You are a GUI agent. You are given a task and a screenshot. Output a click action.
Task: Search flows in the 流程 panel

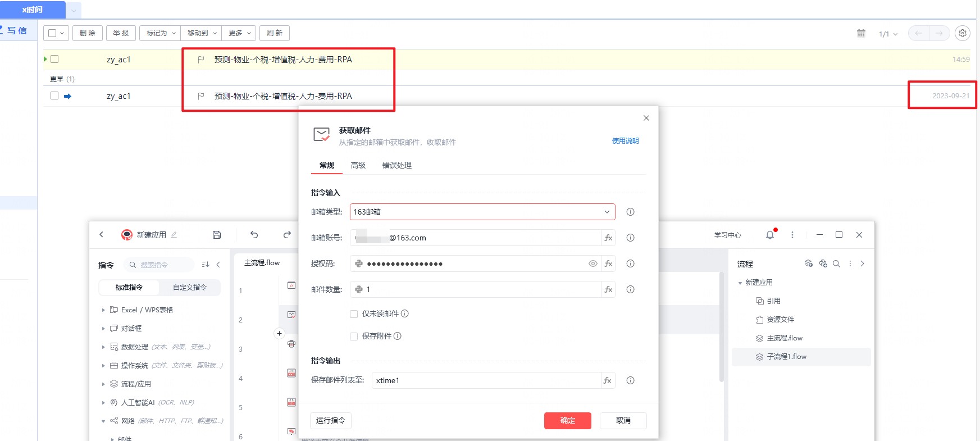(836, 263)
